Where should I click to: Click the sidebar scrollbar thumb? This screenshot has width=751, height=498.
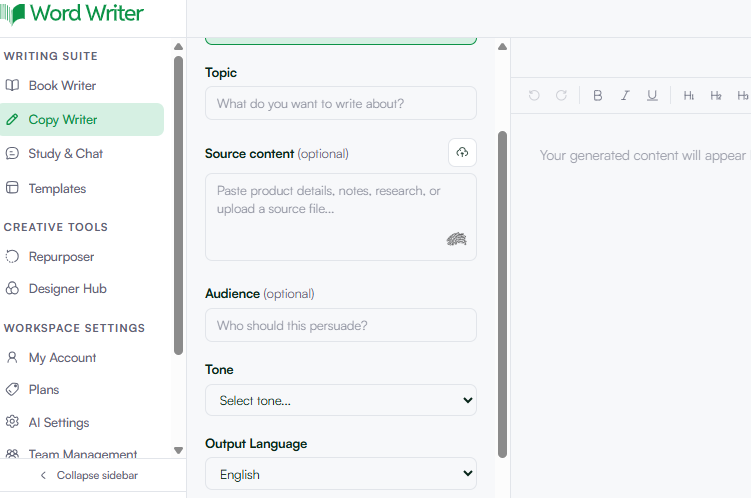click(178, 205)
